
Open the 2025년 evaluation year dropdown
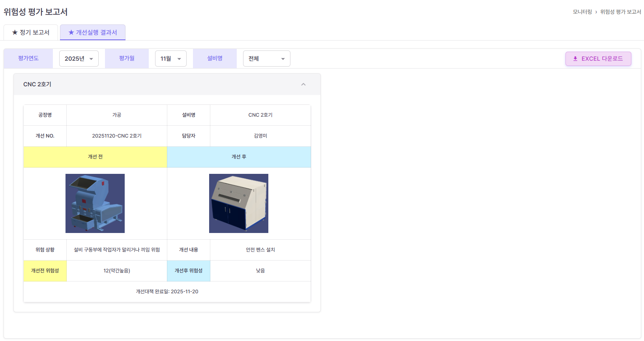coord(79,59)
